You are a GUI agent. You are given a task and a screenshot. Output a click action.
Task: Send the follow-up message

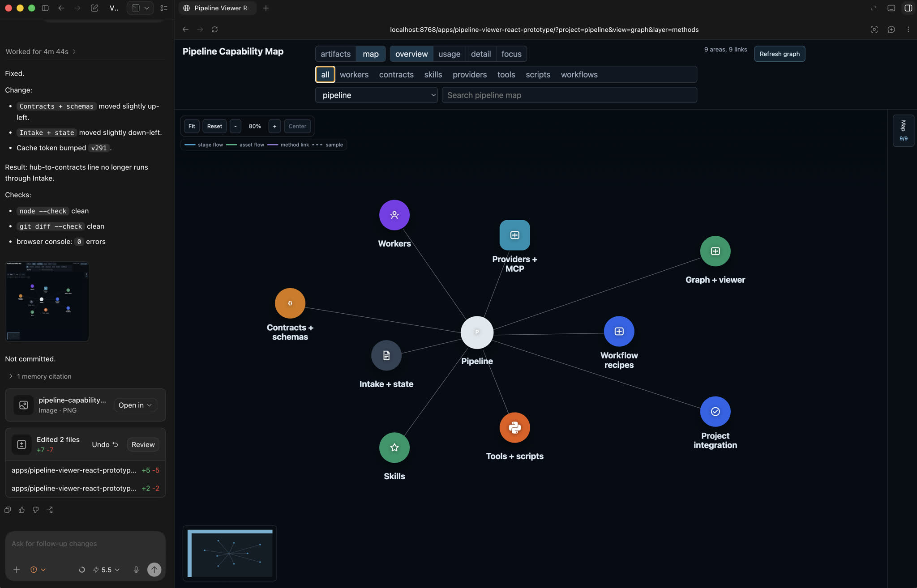[154, 570]
